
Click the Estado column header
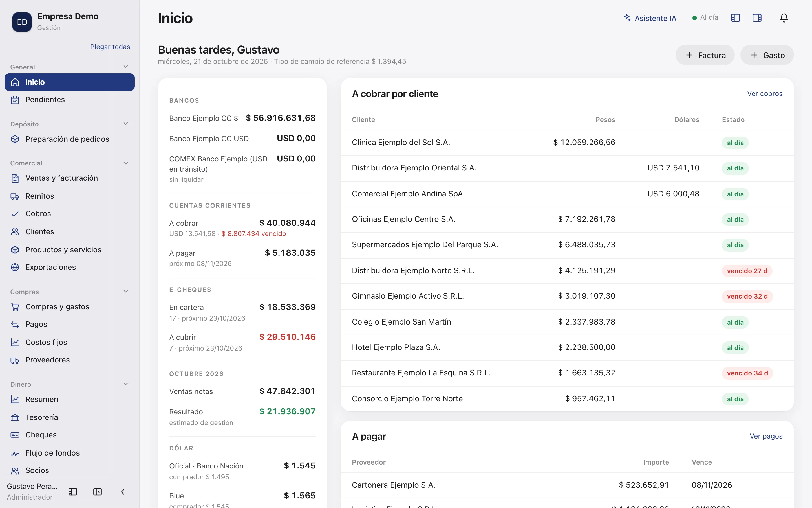tap(733, 120)
